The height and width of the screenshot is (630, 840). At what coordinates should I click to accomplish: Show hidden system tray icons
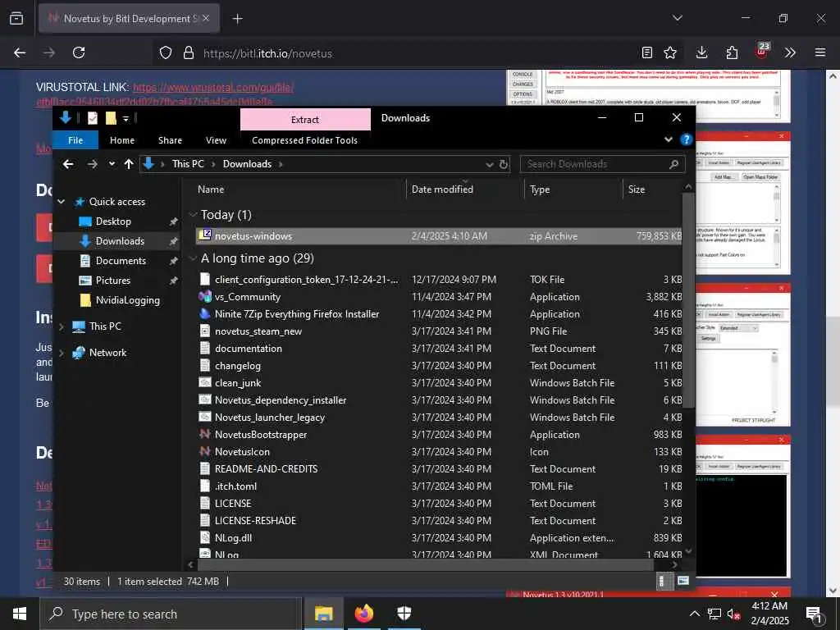tap(694, 614)
